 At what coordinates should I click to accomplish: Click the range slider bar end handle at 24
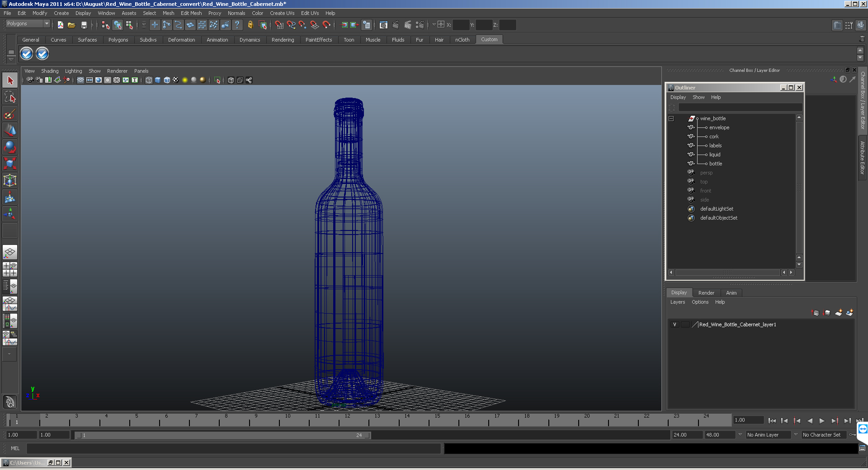click(368, 435)
